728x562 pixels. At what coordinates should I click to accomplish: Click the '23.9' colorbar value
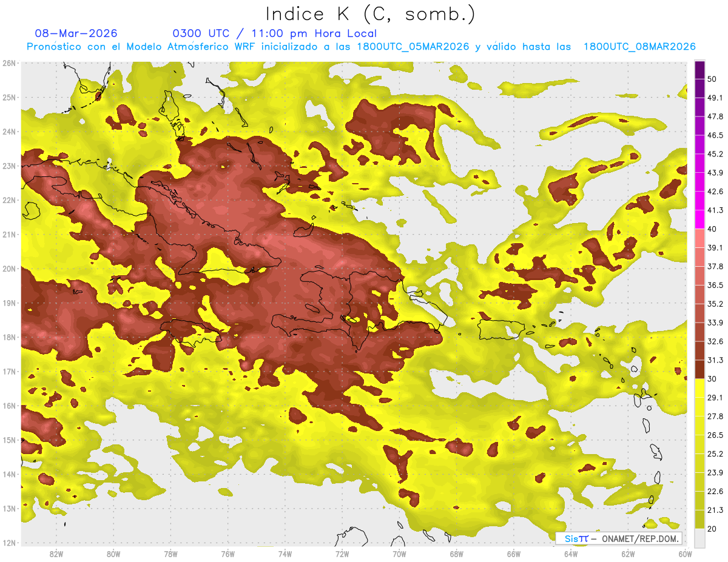[715, 472]
